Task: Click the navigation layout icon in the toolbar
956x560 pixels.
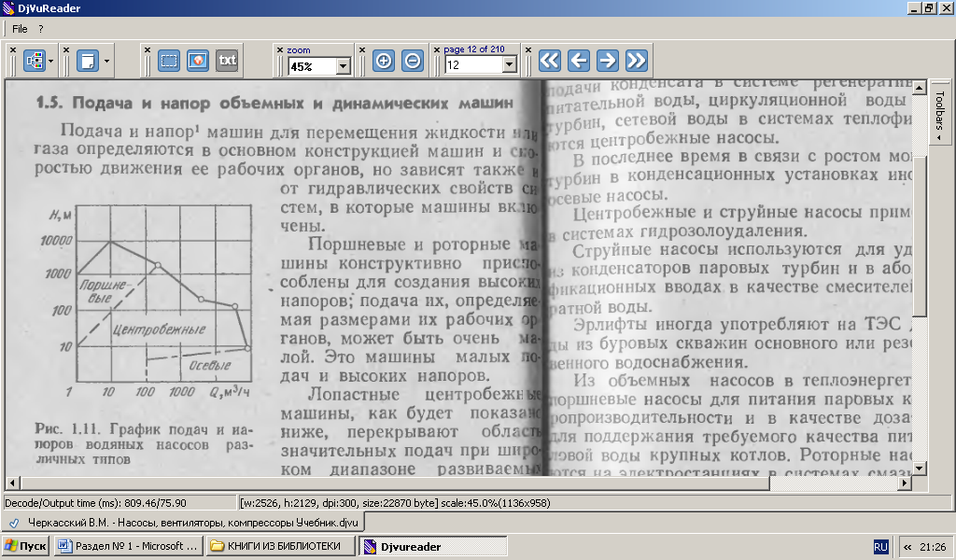Action: tap(35, 61)
